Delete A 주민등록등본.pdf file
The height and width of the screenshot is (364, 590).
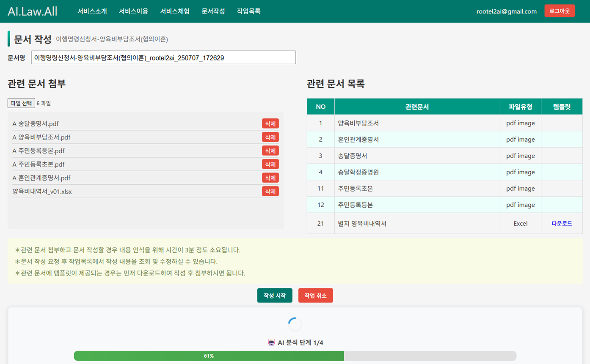click(x=270, y=151)
